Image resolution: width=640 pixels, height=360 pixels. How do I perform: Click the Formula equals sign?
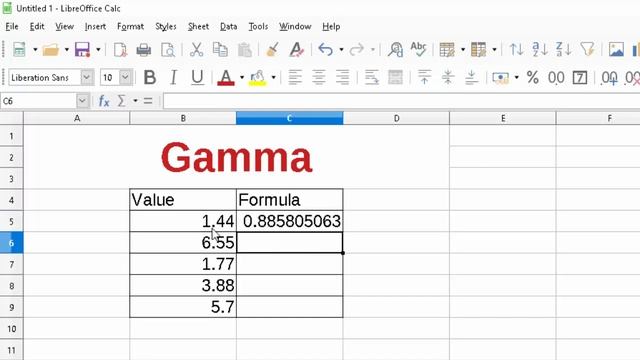[x=148, y=101]
